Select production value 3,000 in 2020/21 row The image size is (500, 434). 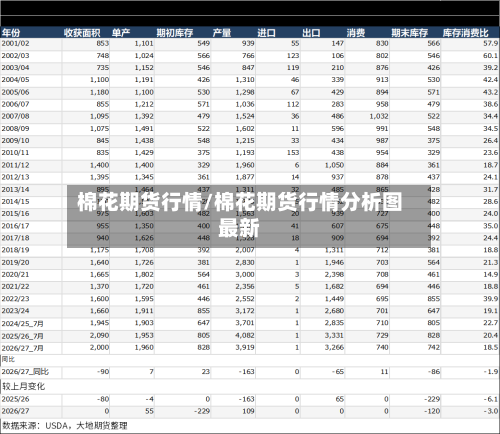click(x=245, y=274)
